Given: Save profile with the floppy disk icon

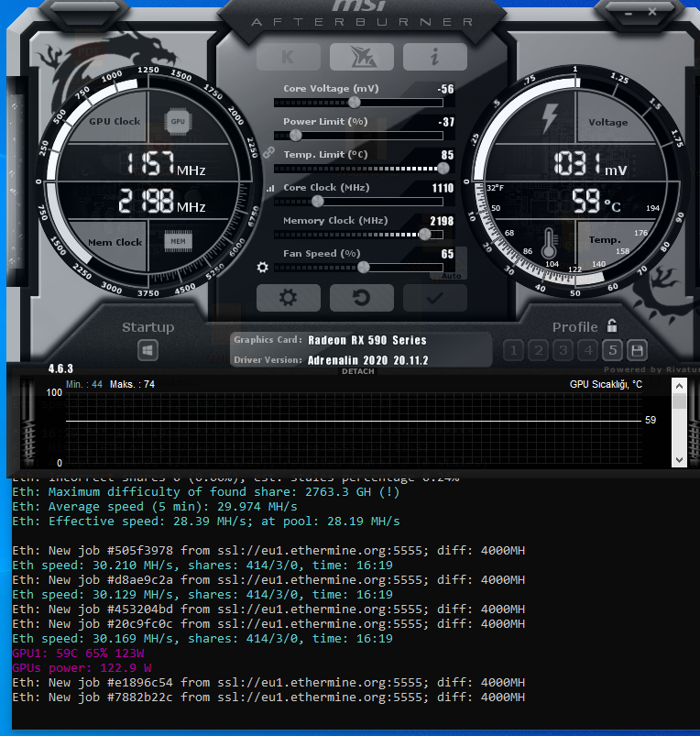Looking at the screenshot, I should click(637, 350).
